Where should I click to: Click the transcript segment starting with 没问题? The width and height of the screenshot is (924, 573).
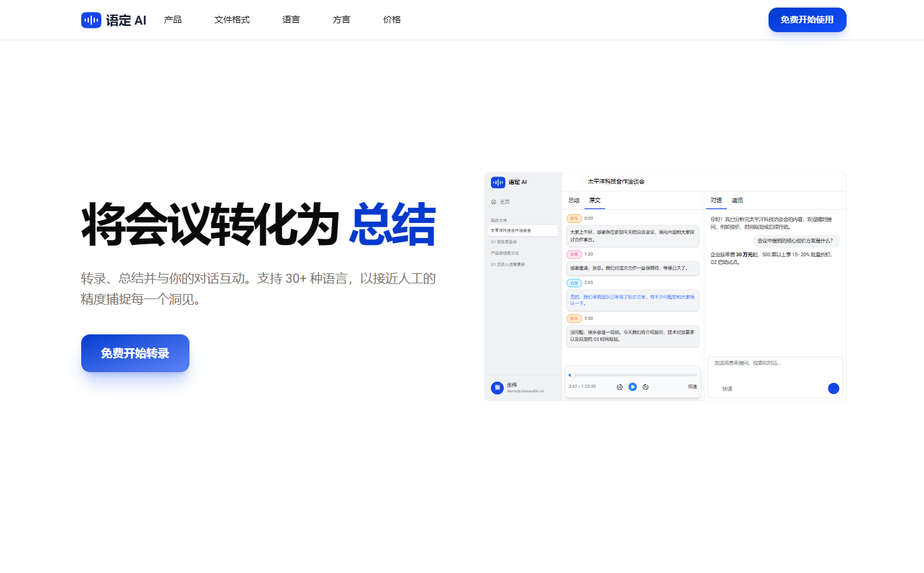coord(633,336)
